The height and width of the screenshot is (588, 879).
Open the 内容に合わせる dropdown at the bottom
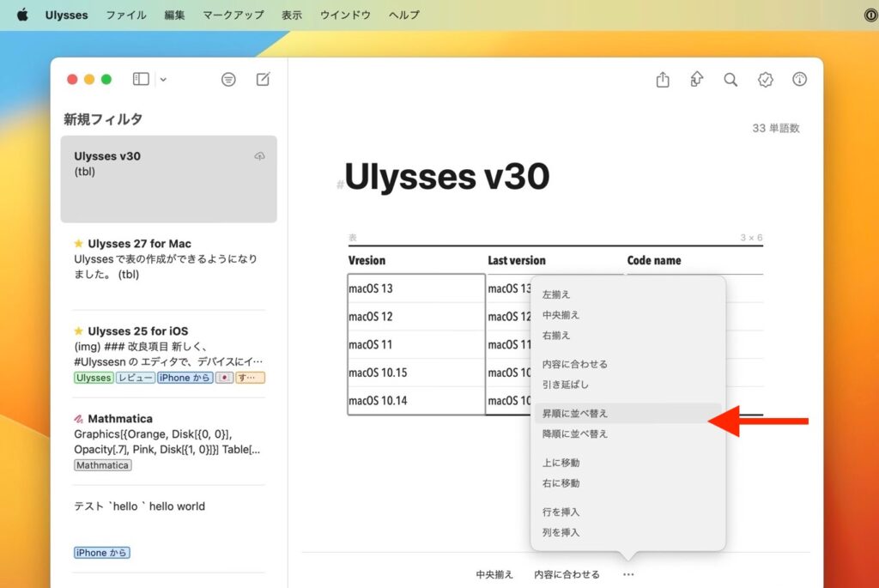(566, 573)
